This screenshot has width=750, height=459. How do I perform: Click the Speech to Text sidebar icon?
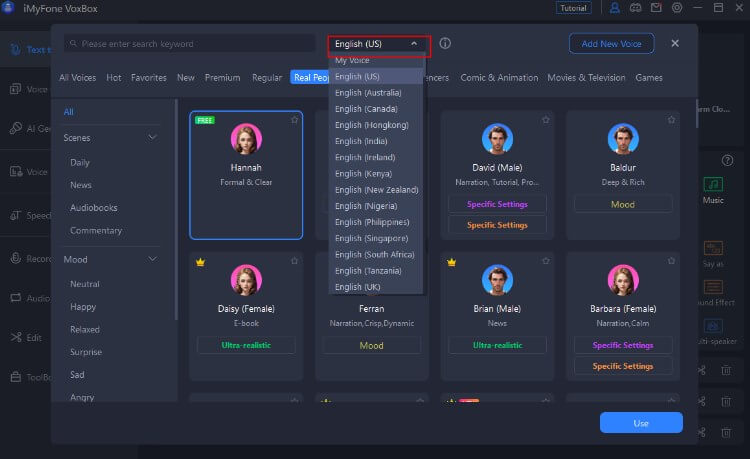click(x=16, y=216)
